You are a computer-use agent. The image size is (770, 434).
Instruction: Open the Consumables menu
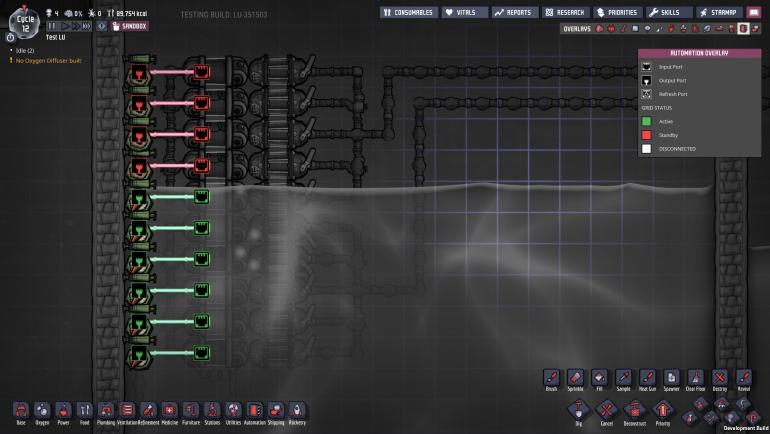[409, 12]
